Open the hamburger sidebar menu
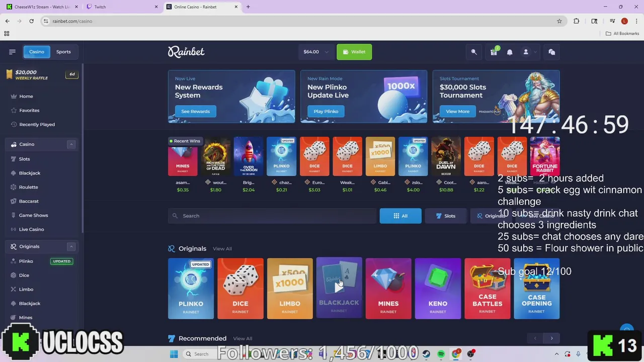Viewport: 644px width, 362px height. (12, 52)
